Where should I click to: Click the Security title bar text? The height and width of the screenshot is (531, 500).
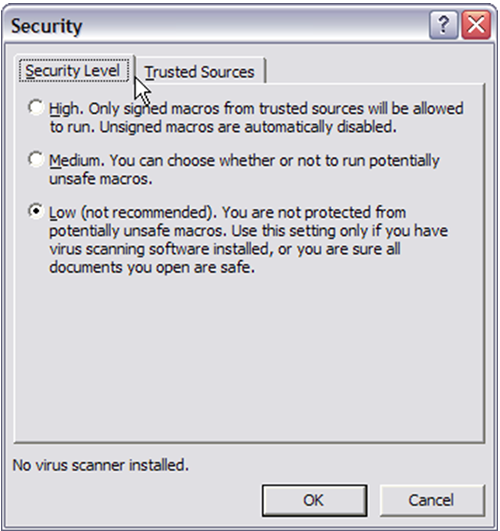(47, 26)
